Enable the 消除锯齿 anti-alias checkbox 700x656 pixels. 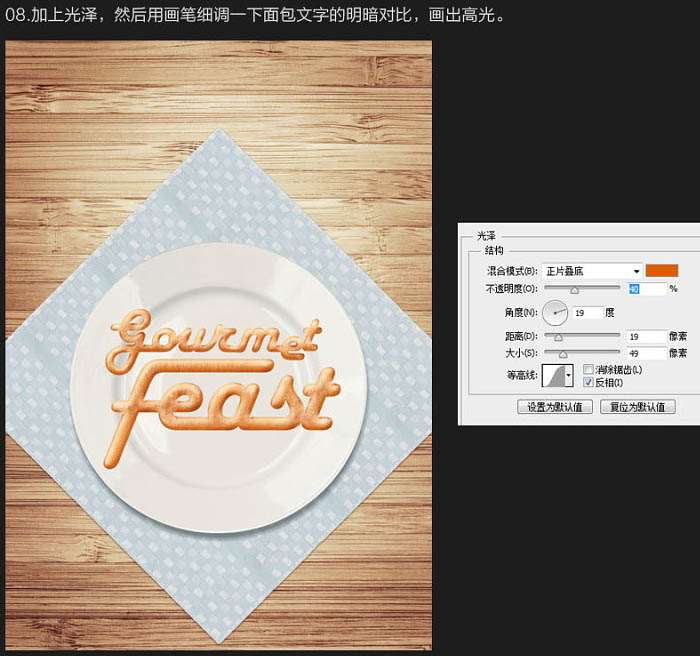588,369
